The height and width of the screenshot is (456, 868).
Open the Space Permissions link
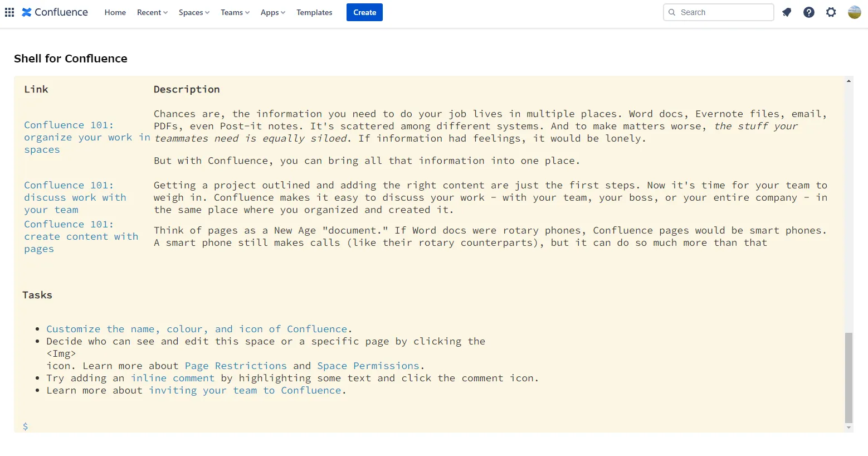click(x=368, y=366)
